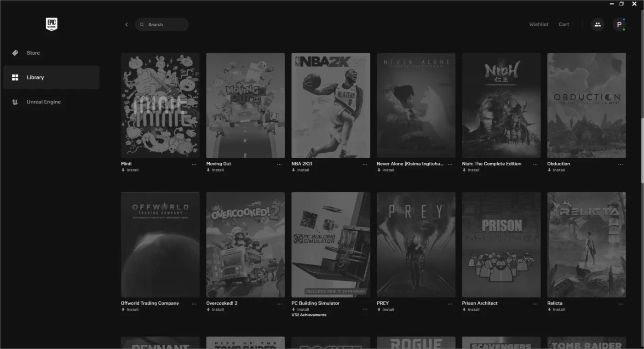The height and width of the screenshot is (349, 644).
Task: Go back with the back arrow
Action: pyautogui.click(x=126, y=24)
